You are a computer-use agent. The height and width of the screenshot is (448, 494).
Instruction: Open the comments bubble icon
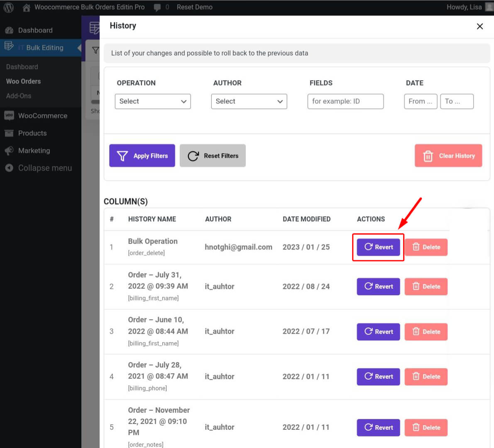[x=157, y=7]
